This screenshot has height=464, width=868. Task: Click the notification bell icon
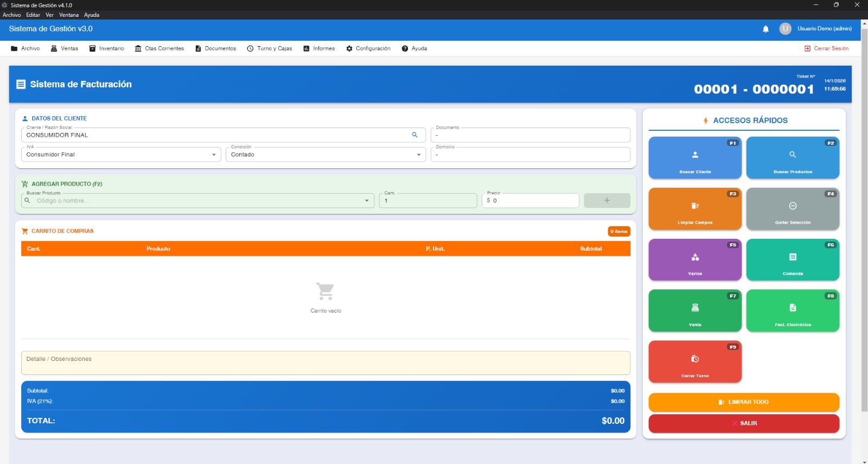pyautogui.click(x=765, y=29)
